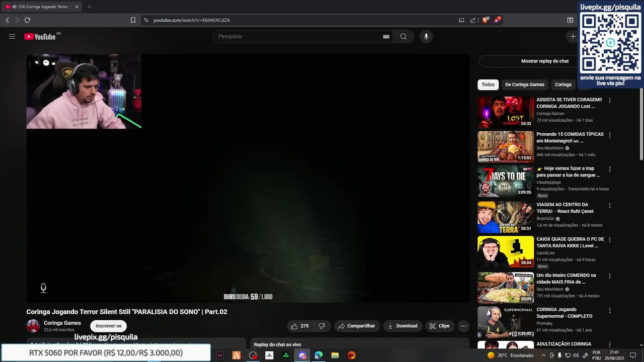Screen dimensions: 644x362
Task: Open Coringa Games channel name link
Action: coord(62,323)
